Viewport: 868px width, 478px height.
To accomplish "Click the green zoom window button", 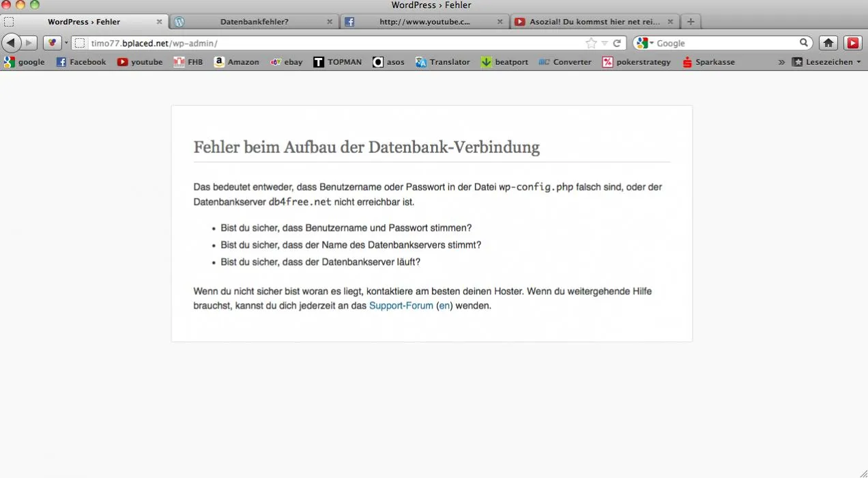I will (34, 5).
